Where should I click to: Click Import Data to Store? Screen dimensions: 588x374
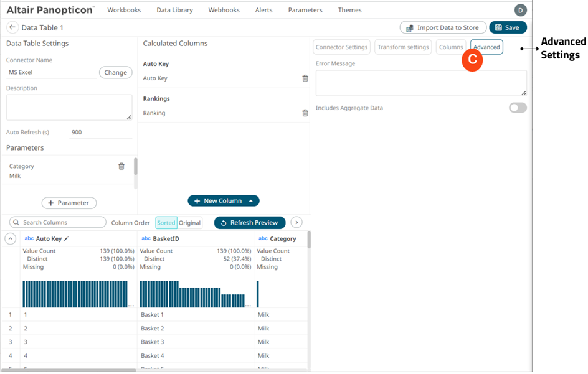(x=442, y=27)
